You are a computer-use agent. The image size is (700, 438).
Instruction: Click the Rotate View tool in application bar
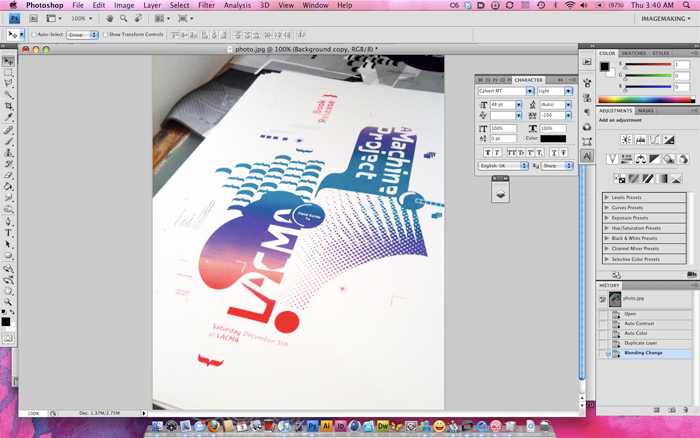coord(138,18)
